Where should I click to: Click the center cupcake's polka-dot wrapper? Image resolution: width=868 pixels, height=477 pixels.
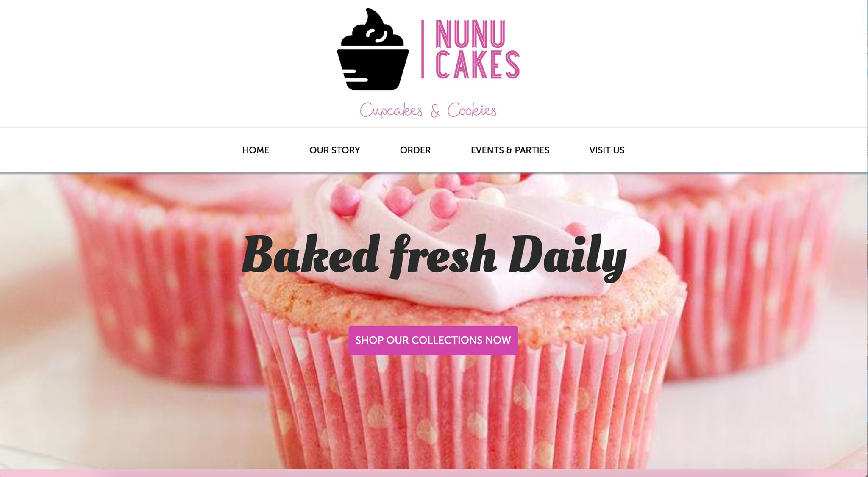(462, 390)
